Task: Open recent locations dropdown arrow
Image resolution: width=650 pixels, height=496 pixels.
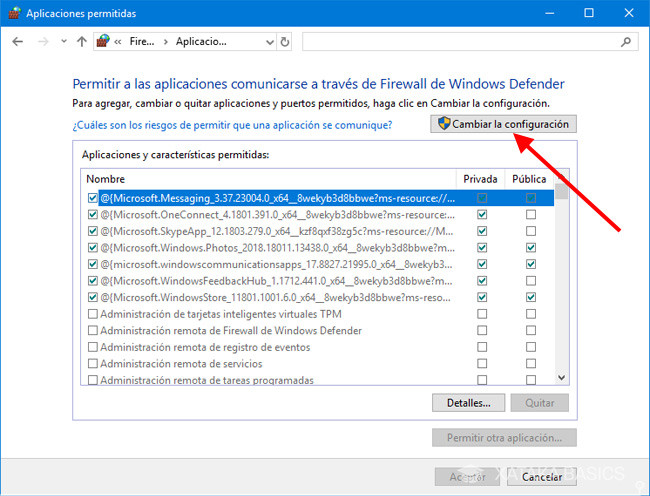Action: 63,41
